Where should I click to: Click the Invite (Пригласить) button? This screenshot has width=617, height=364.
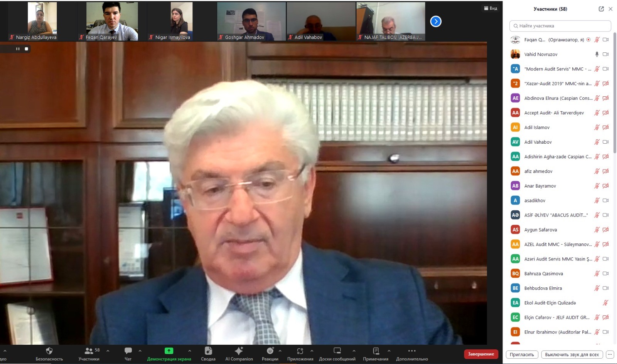[522, 355]
